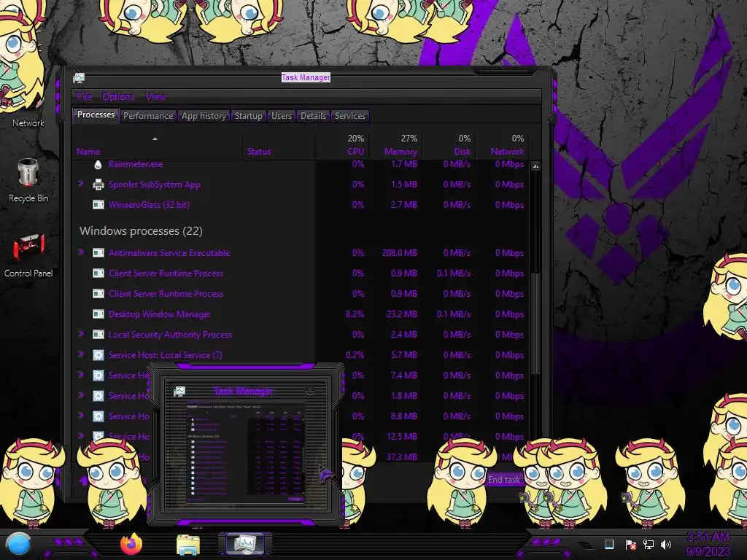Expand Service Host: Local Service (7)

click(81, 354)
